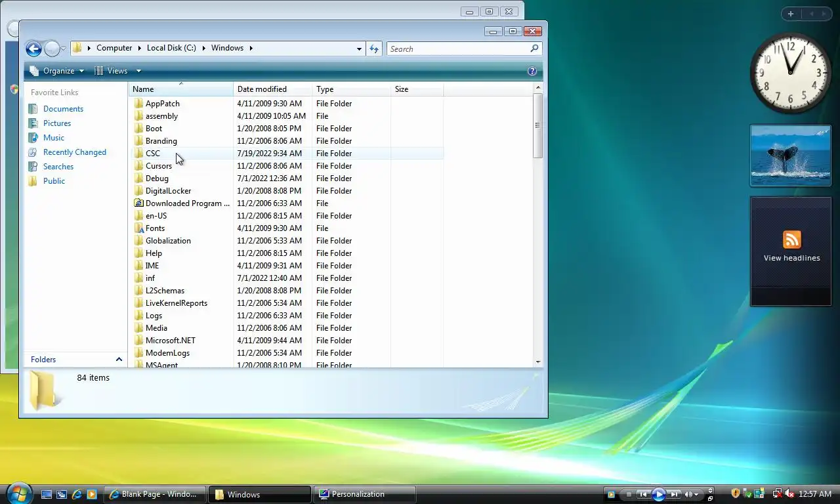
Task: Click Computer in the address breadcrumb
Action: pyautogui.click(x=114, y=48)
